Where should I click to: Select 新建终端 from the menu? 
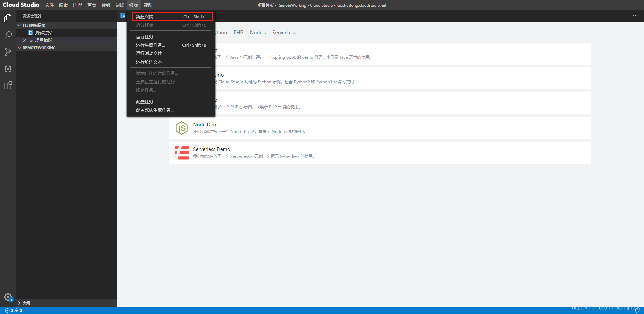coord(171,17)
